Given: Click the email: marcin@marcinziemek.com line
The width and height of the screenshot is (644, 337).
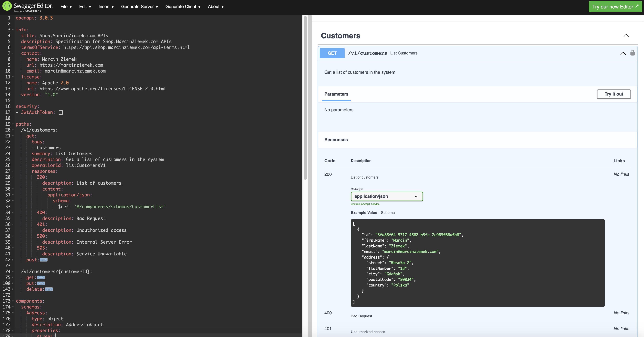Looking at the screenshot, I should point(66,71).
